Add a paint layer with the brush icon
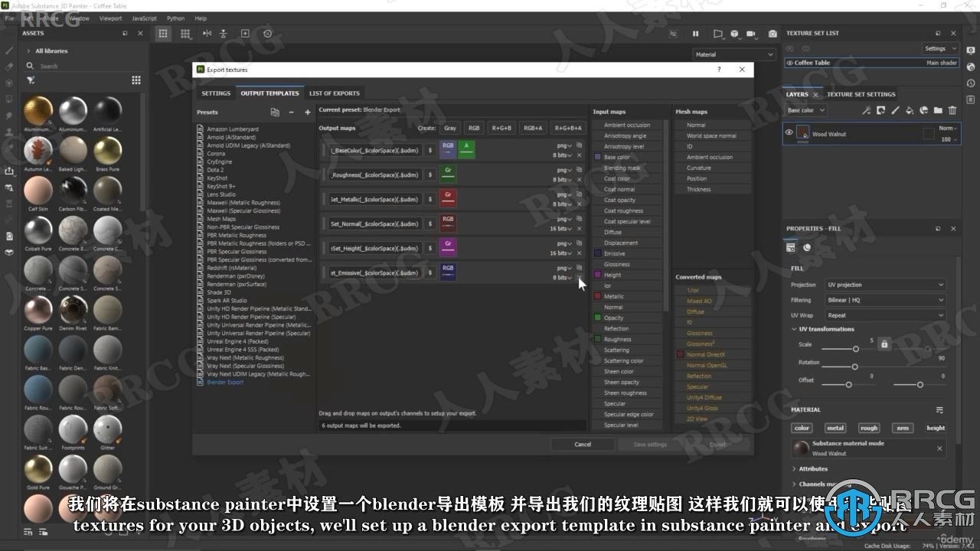980x551 pixels. [895, 110]
